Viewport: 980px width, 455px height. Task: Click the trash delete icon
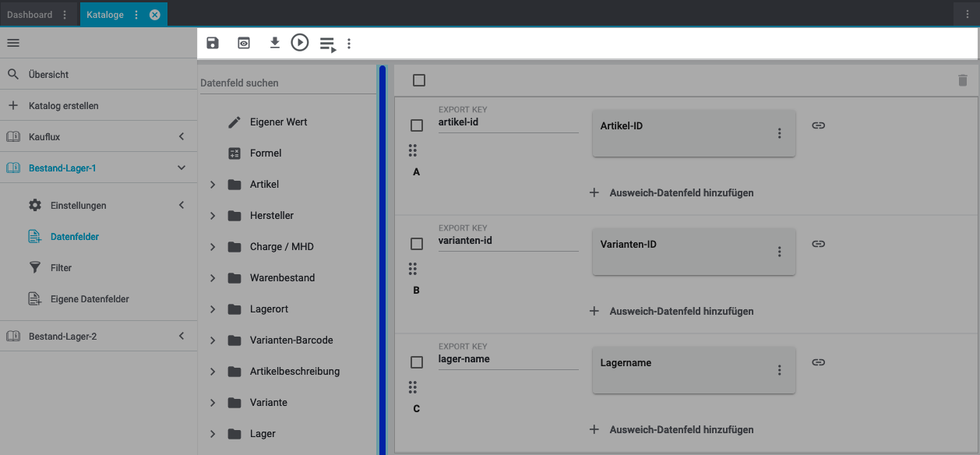(963, 80)
